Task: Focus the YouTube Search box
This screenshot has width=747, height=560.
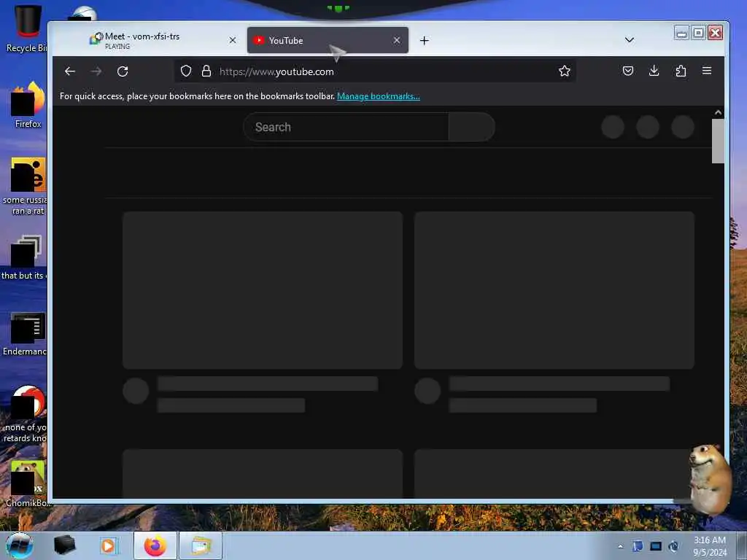Action: [346, 127]
